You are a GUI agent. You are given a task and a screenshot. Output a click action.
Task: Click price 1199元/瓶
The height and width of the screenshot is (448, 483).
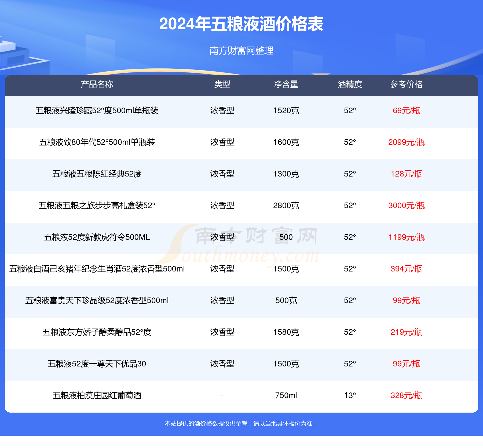coord(407,237)
